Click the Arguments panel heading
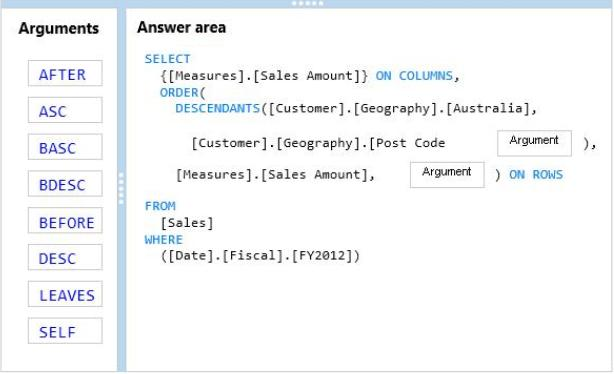 click(x=59, y=29)
